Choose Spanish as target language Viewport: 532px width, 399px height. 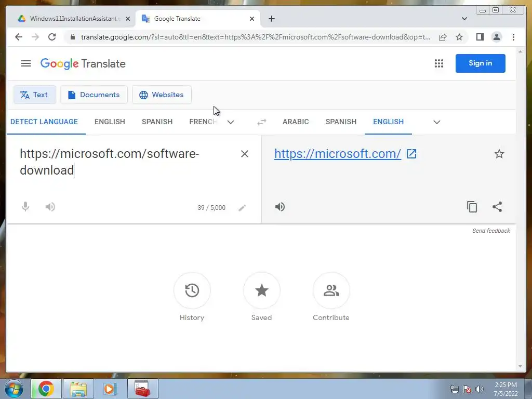click(341, 122)
